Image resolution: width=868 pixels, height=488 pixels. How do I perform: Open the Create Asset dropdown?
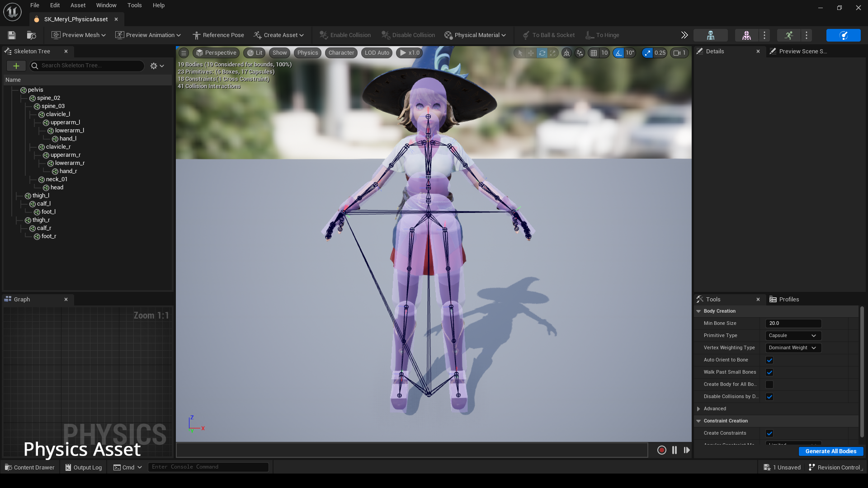278,35
